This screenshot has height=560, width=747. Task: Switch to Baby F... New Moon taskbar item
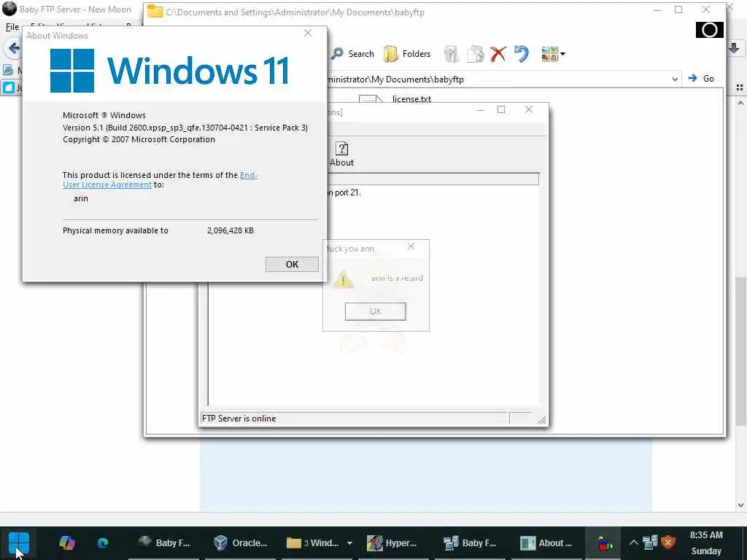point(164,542)
